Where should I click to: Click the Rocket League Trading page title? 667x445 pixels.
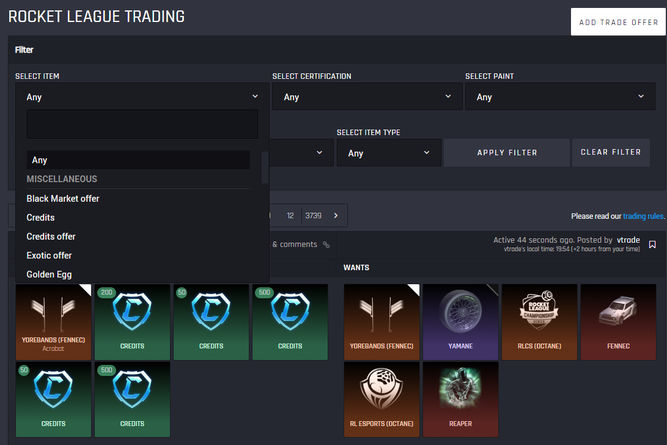click(x=97, y=17)
